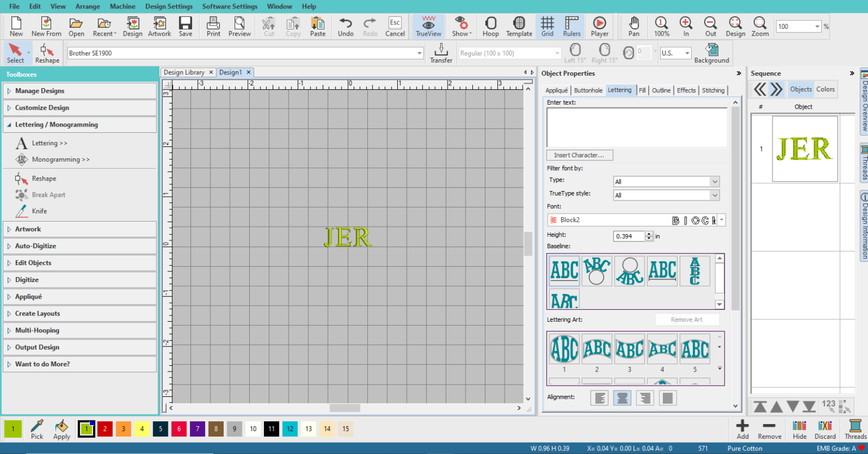Viewport: 868px width, 454px height.
Task: Toggle the Grid display
Action: pyautogui.click(x=547, y=26)
